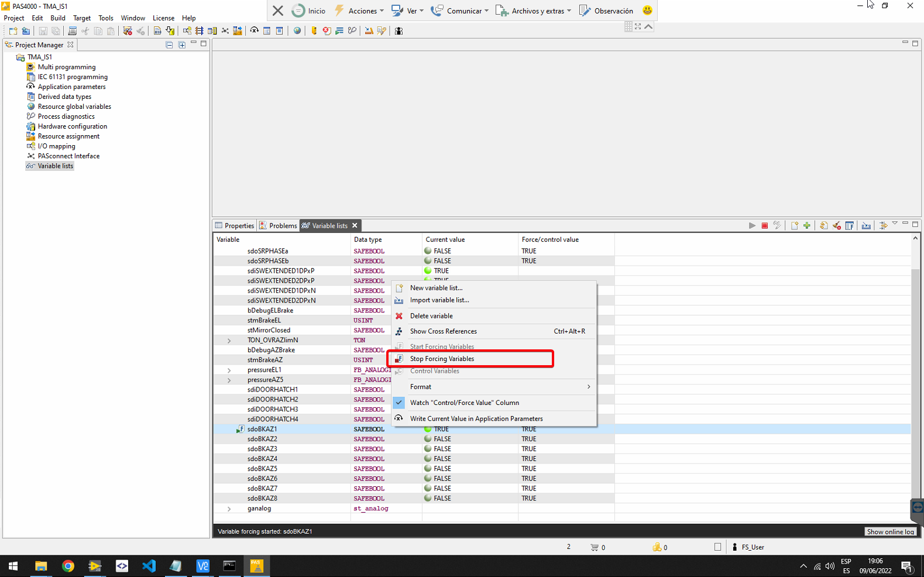Collapse all in Project Manager
The width and height of the screenshot is (924, 577).
(x=169, y=44)
